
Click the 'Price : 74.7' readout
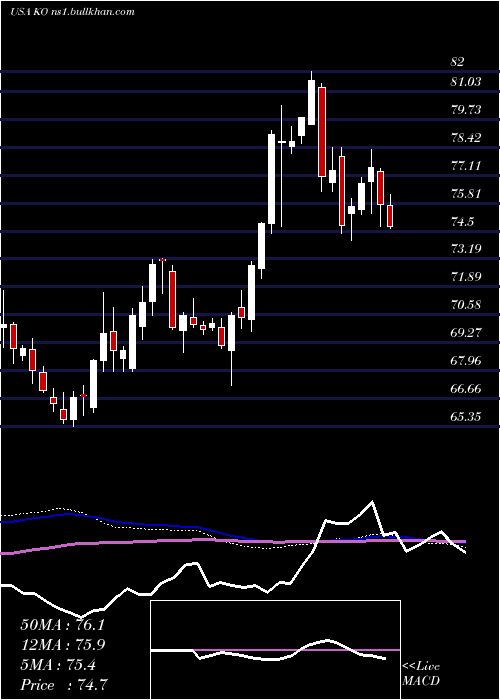pyautogui.click(x=64, y=684)
